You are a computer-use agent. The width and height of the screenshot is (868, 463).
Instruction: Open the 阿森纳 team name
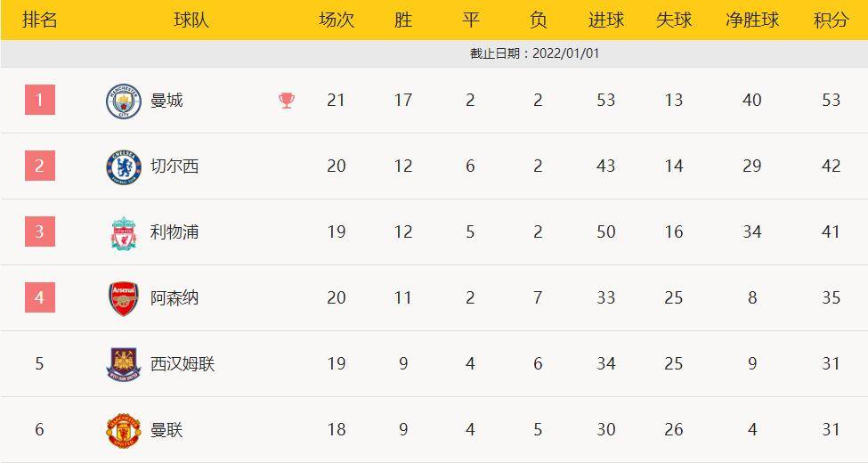[174, 298]
